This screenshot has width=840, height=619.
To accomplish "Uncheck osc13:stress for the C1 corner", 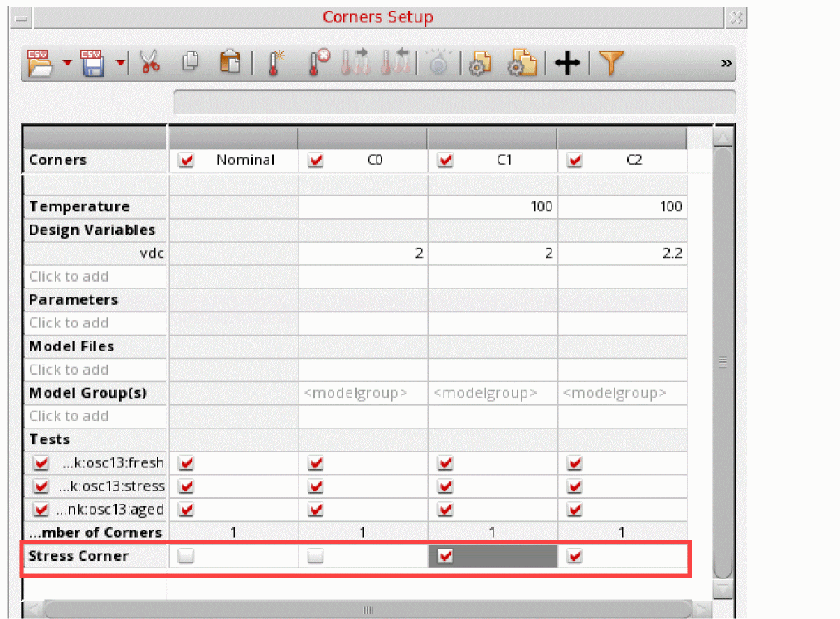I will 445,486.
